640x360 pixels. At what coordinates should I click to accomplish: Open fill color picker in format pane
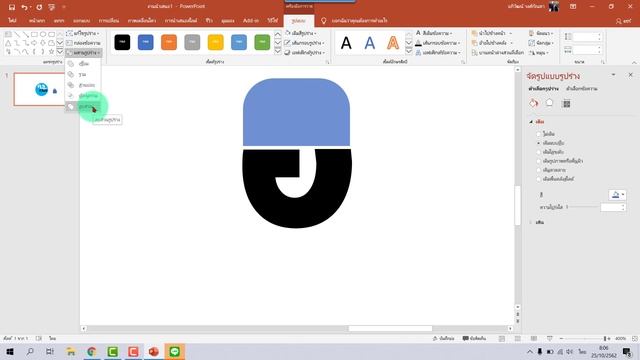(x=618, y=195)
